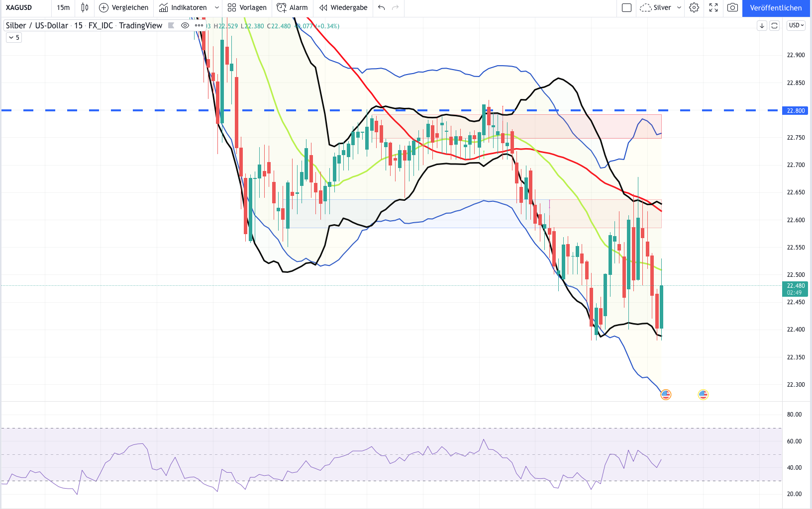This screenshot has width=812, height=509.
Task: Click the down-arrow button beside the USD selector
Action: (x=762, y=25)
